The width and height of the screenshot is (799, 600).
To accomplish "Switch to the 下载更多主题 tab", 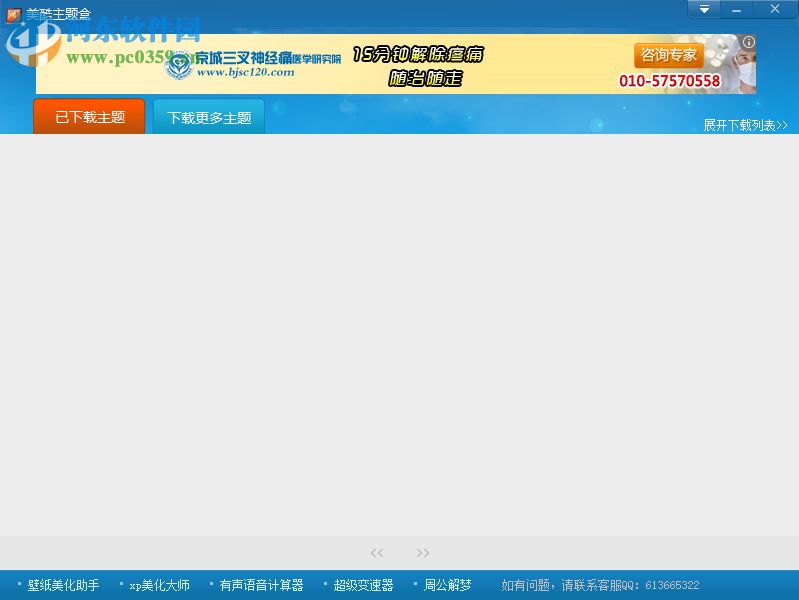I will pos(209,117).
